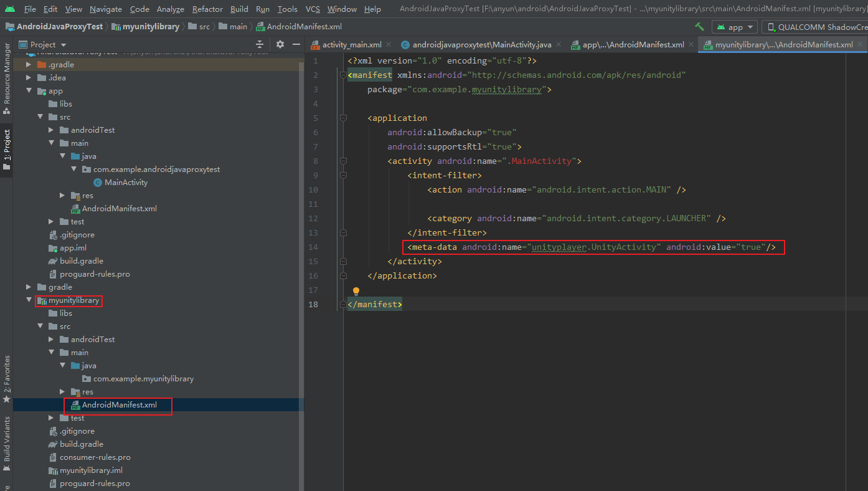Click the collapse all icon in Project panel
868x491 pixels.
click(260, 44)
